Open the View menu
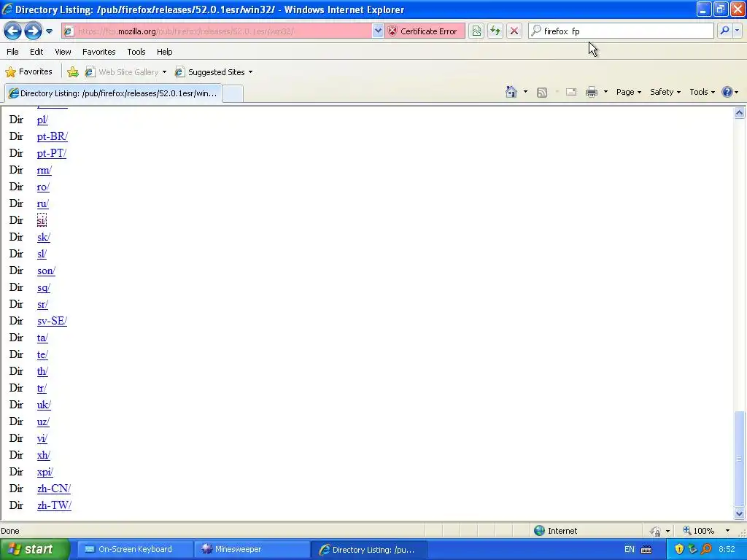747x560 pixels. tap(63, 52)
